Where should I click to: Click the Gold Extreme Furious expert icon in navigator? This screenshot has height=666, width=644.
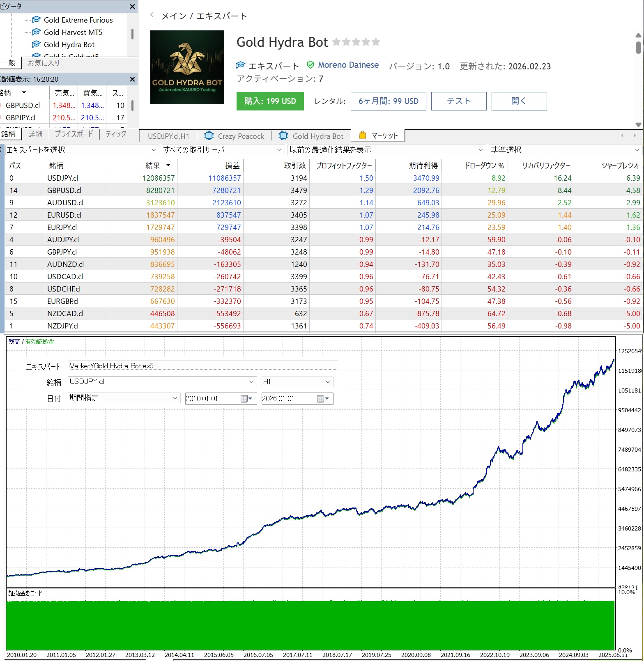pyautogui.click(x=36, y=20)
